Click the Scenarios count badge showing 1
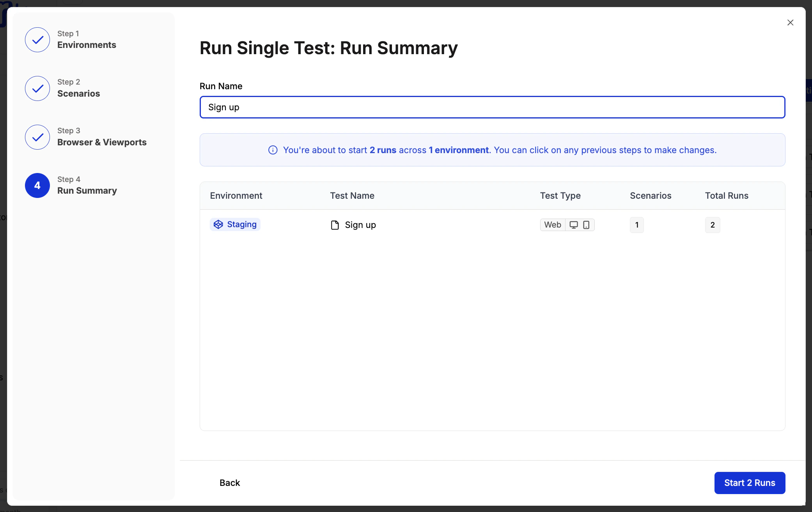Screen dimensions: 812x512 [636, 225]
